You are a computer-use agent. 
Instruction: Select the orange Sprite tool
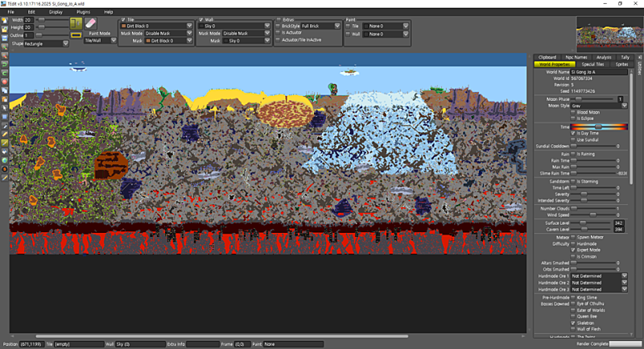5,169
